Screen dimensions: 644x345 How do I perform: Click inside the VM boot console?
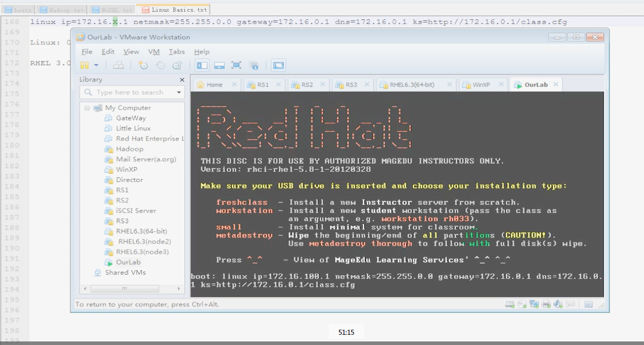point(397,194)
